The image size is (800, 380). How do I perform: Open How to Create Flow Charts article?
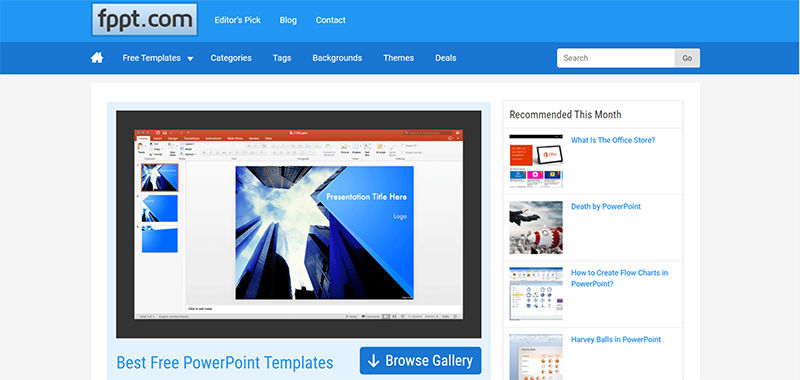pos(619,278)
